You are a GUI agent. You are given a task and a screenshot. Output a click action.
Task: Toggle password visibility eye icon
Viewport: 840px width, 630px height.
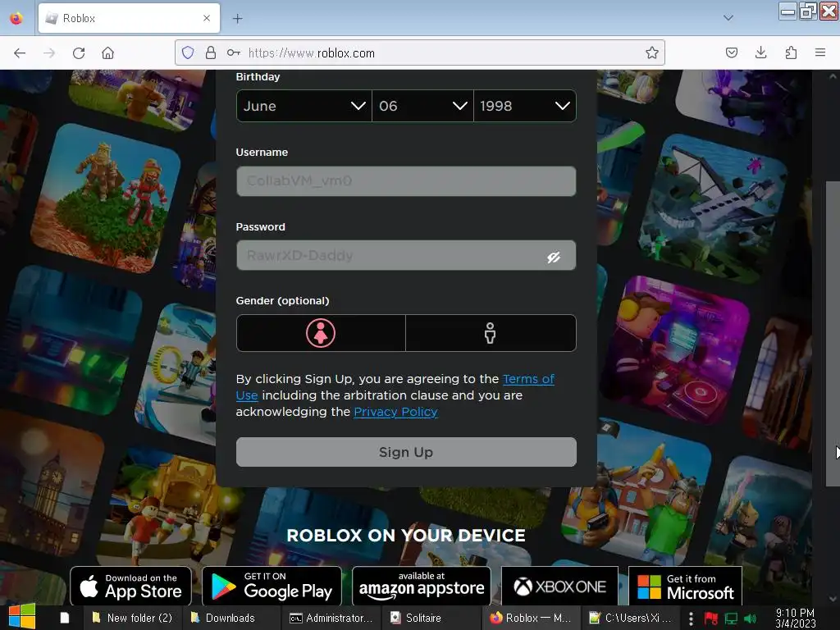(554, 258)
